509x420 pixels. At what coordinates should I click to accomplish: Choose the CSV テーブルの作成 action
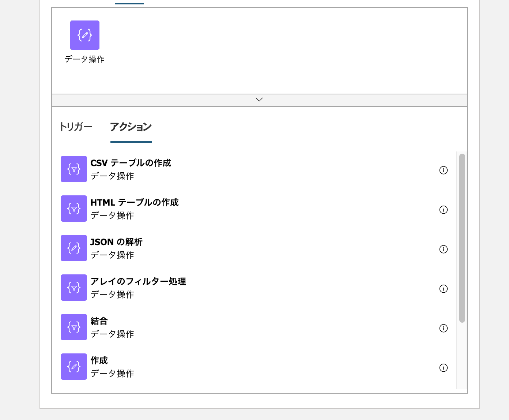pyautogui.click(x=254, y=169)
